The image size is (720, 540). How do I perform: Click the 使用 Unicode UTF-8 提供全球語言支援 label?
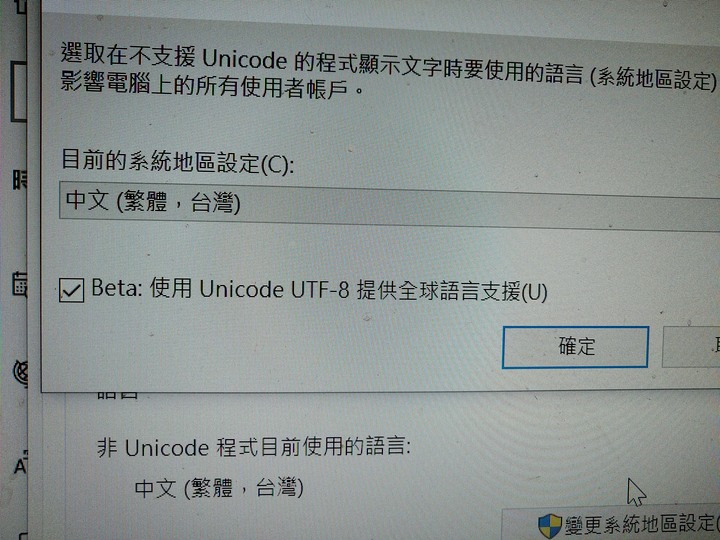(x=348, y=290)
